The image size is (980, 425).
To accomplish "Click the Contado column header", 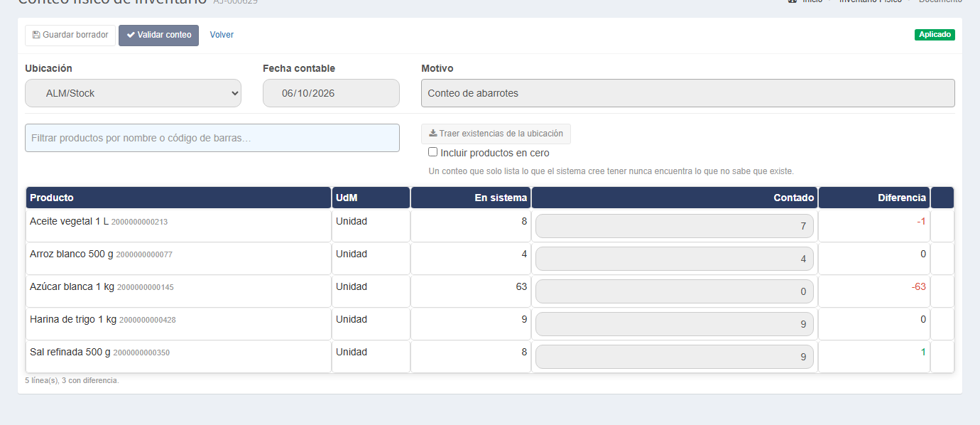I will (x=674, y=198).
